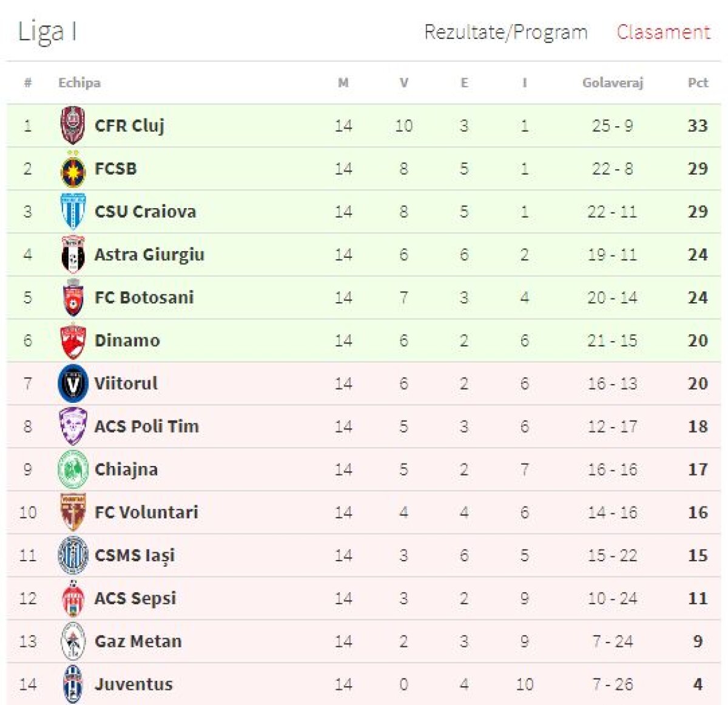Open the ACS Sepsi team link
728x705 pixels.
135,598
